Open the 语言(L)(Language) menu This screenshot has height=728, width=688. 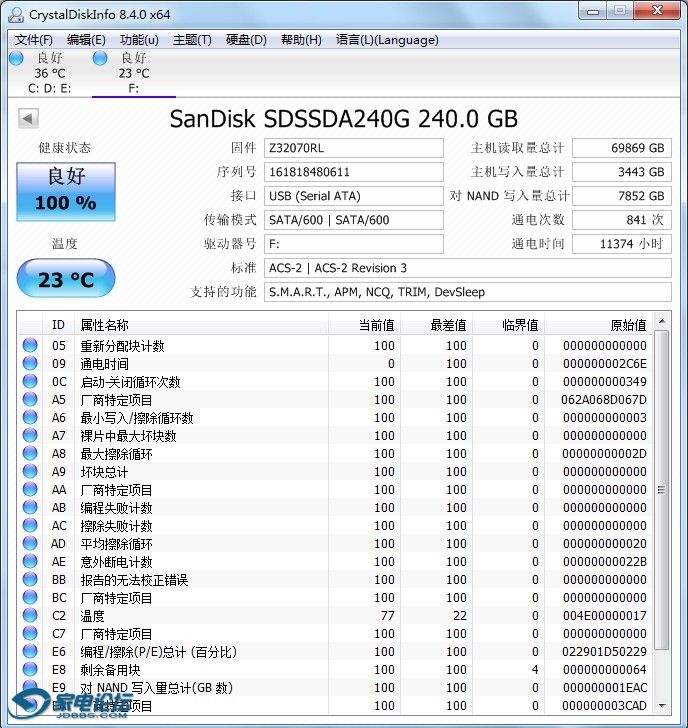point(387,40)
